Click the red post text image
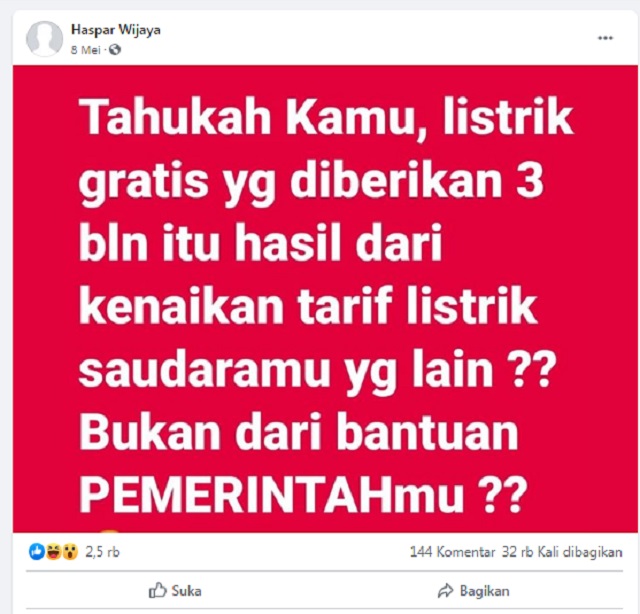The image size is (640, 614). (x=325, y=298)
